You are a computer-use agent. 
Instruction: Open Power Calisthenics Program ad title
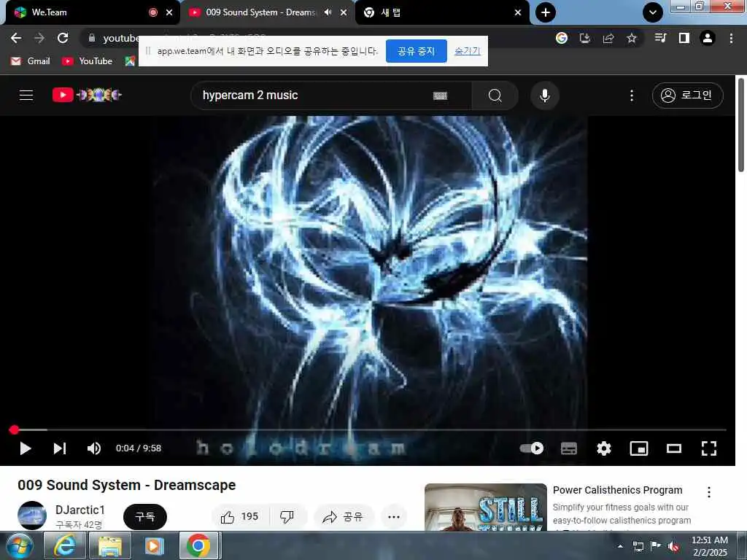(x=617, y=490)
